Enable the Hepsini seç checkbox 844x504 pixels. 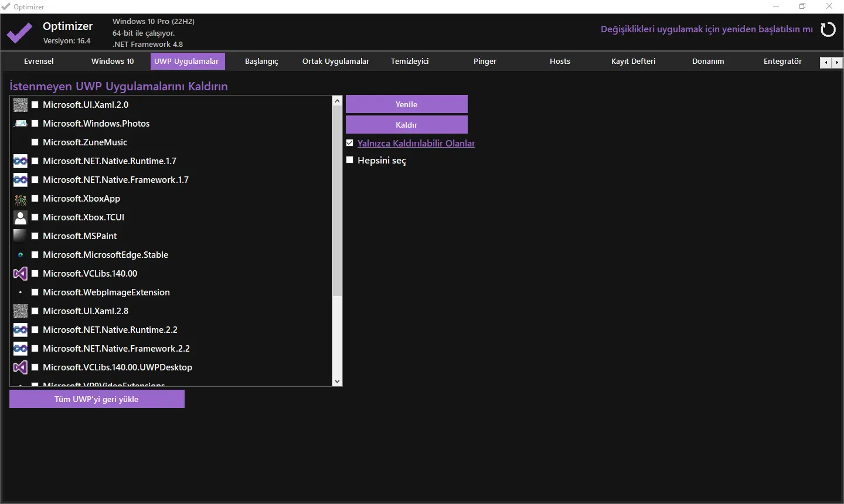[350, 160]
